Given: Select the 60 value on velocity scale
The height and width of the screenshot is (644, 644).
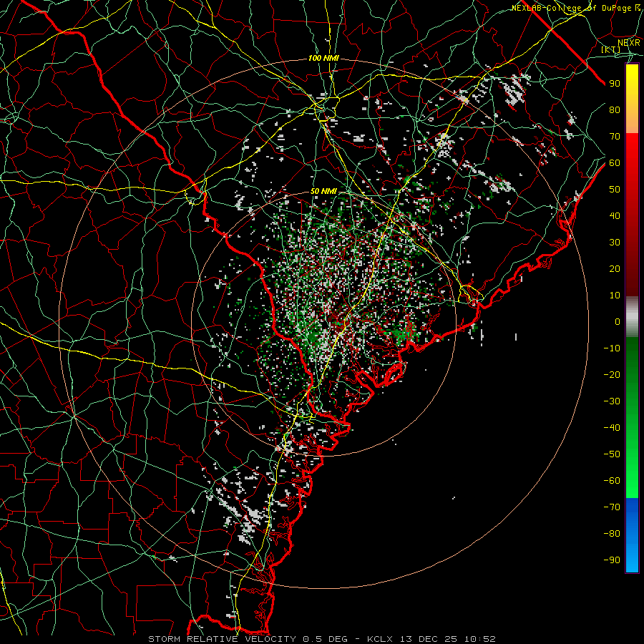Looking at the screenshot, I should pyautogui.click(x=615, y=163).
